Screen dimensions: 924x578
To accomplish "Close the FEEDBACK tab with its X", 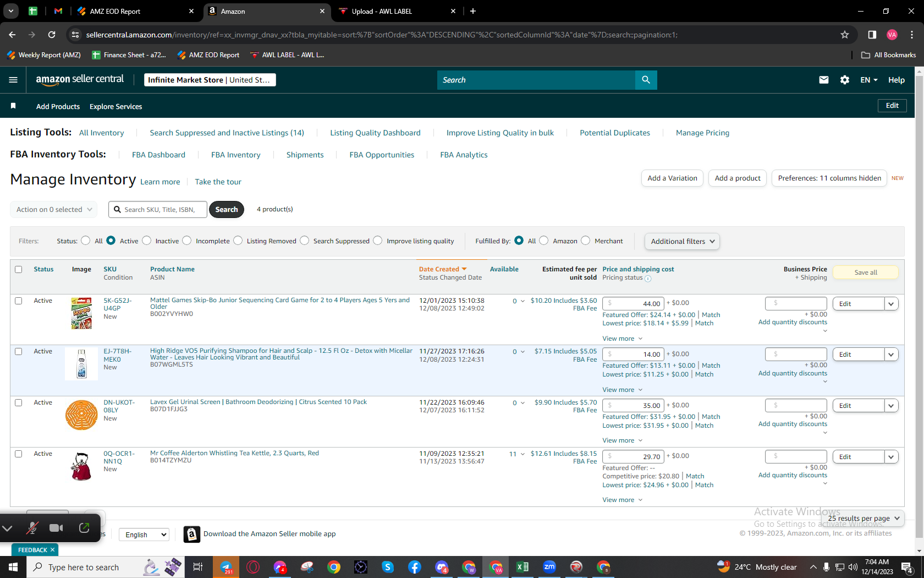I will tap(52, 550).
